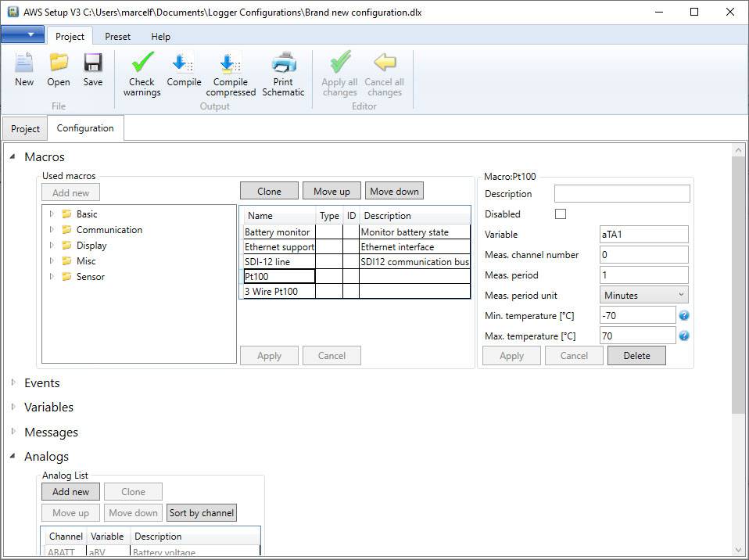Expand the Display macro folder
The image size is (749, 560).
[52, 246]
